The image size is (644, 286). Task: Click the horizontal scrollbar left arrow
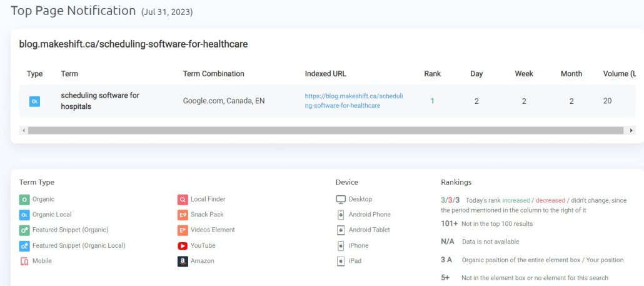click(x=23, y=130)
